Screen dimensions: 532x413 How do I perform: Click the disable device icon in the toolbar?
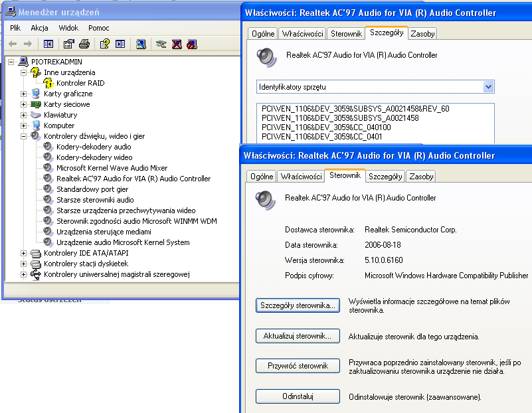click(x=192, y=44)
